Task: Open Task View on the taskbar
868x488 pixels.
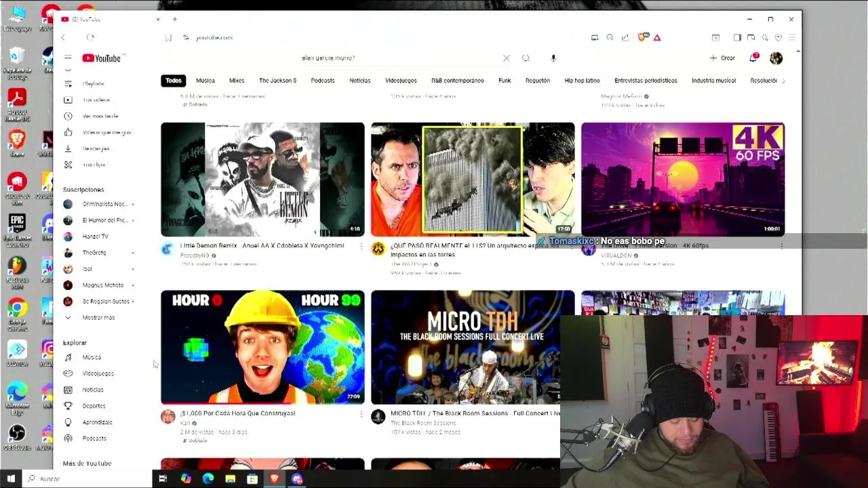Action: point(163,479)
